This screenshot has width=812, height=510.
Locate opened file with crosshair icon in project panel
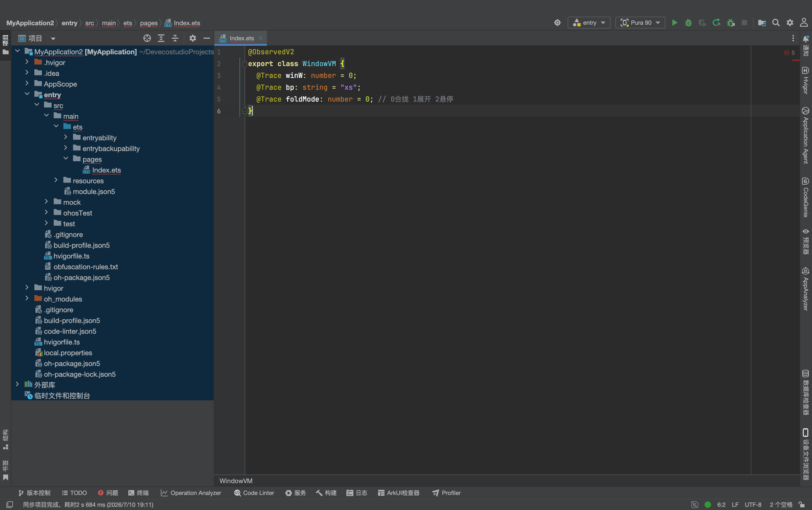click(147, 38)
